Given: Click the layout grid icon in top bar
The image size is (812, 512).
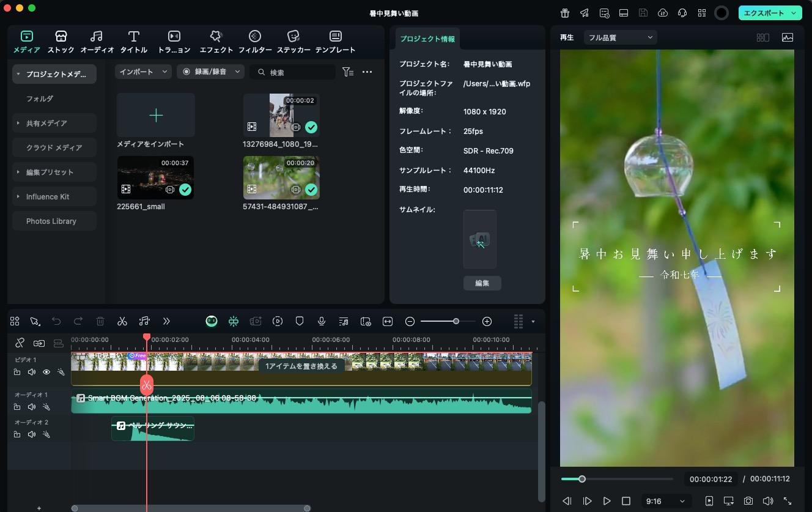Looking at the screenshot, I should pyautogui.click(x=702, y=13).
